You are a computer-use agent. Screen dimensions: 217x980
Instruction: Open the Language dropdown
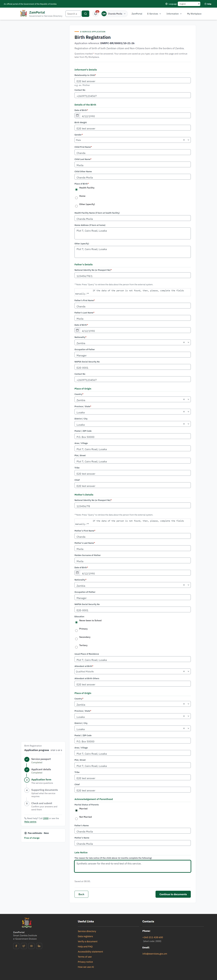point(189,4)
